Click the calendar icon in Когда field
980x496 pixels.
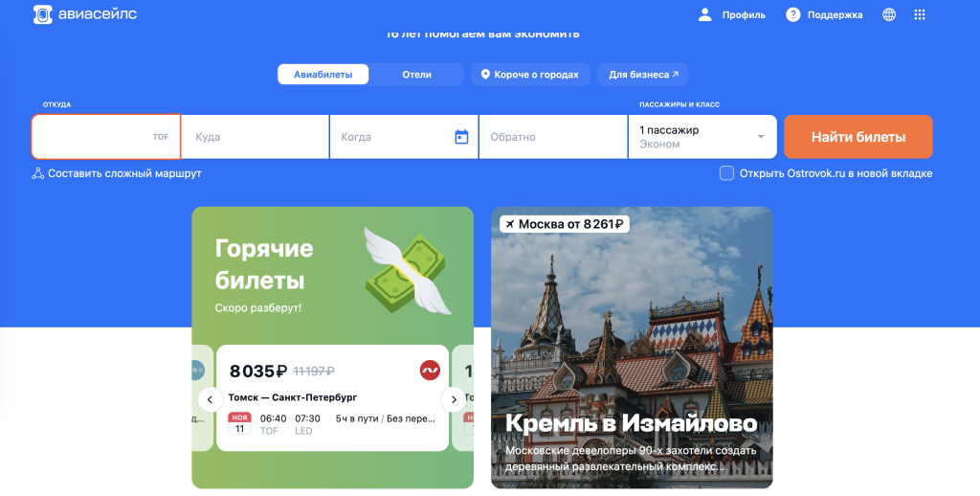tap(461, 136)
